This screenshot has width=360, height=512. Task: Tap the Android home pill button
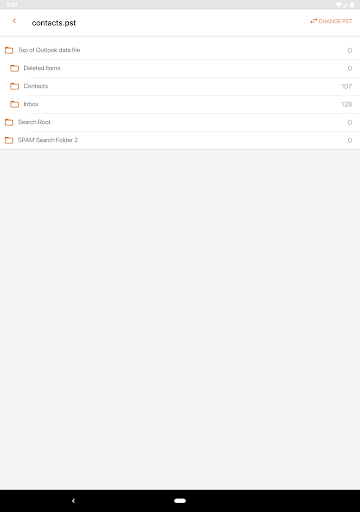[x=180, y=501]
